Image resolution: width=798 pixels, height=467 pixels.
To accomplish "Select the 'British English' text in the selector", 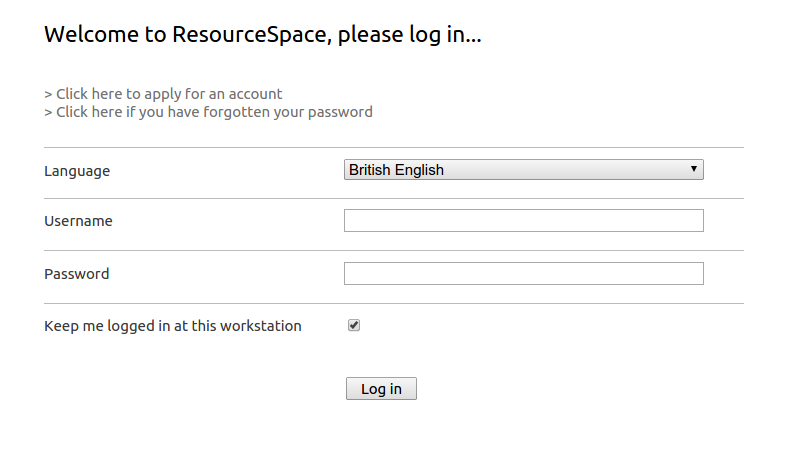I will pos(396,169).
